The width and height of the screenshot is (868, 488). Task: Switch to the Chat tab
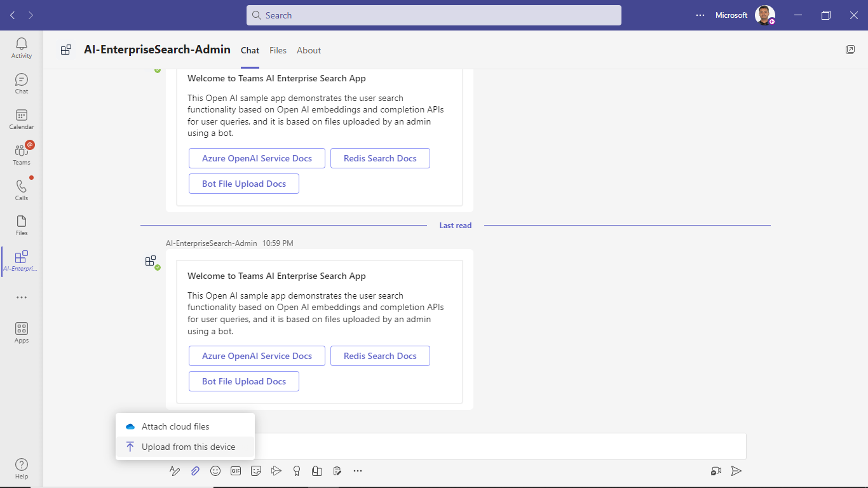(x=250, y=50)
